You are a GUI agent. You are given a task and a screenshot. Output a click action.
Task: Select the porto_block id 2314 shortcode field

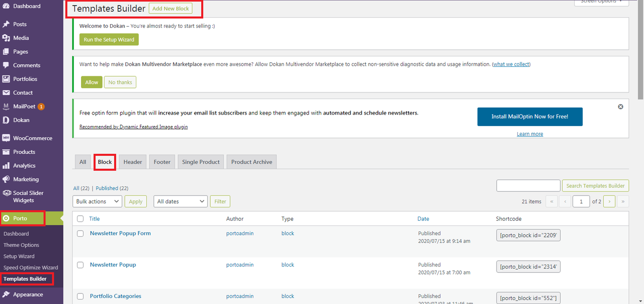coord(528,267)
